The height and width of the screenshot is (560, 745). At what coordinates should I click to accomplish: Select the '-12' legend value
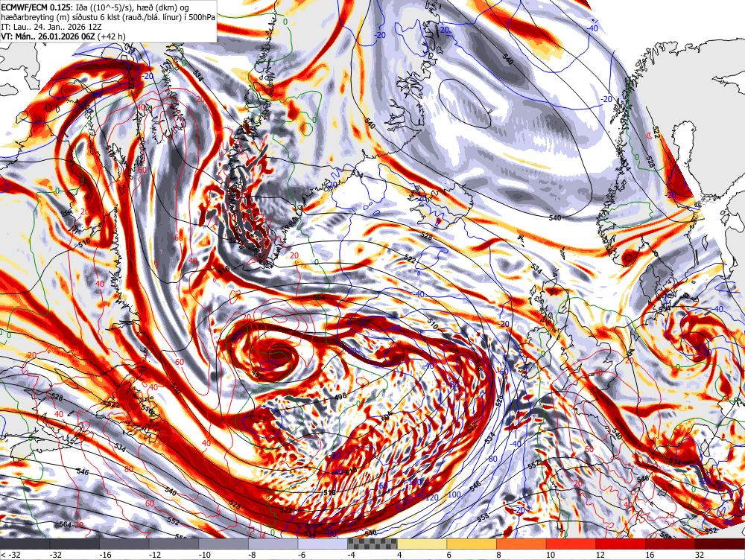156,555
